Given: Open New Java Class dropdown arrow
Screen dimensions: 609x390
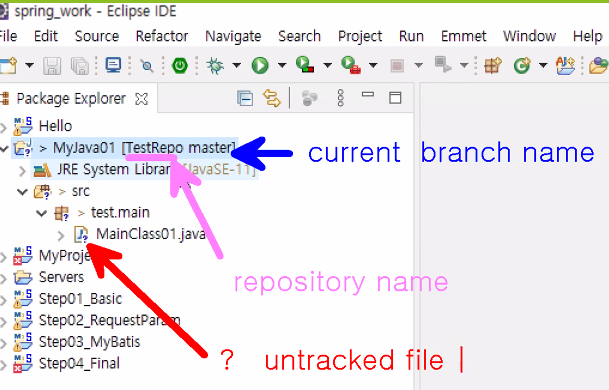Looking at the screenshot, I should pyautogui.click(x=543, y=65).
